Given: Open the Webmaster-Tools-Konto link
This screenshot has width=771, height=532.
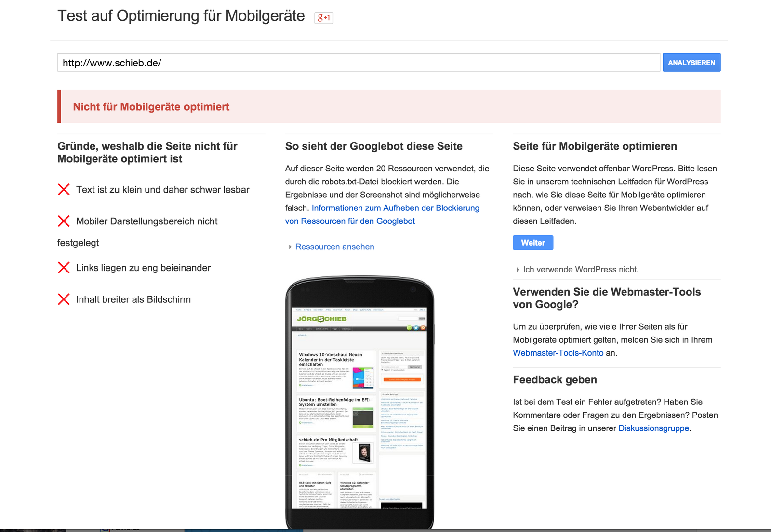Looking at the screenshot, I should pyautogui.click(x=558, y=353).
